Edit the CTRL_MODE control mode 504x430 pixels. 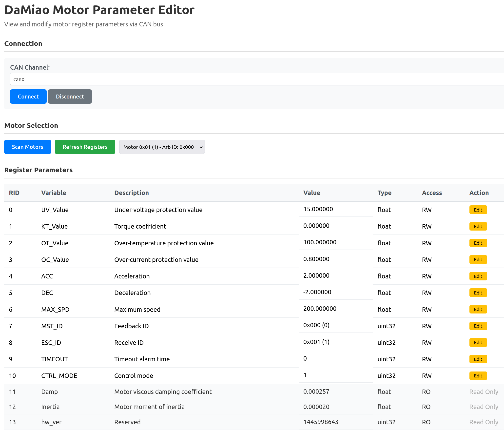pos(478,376)
